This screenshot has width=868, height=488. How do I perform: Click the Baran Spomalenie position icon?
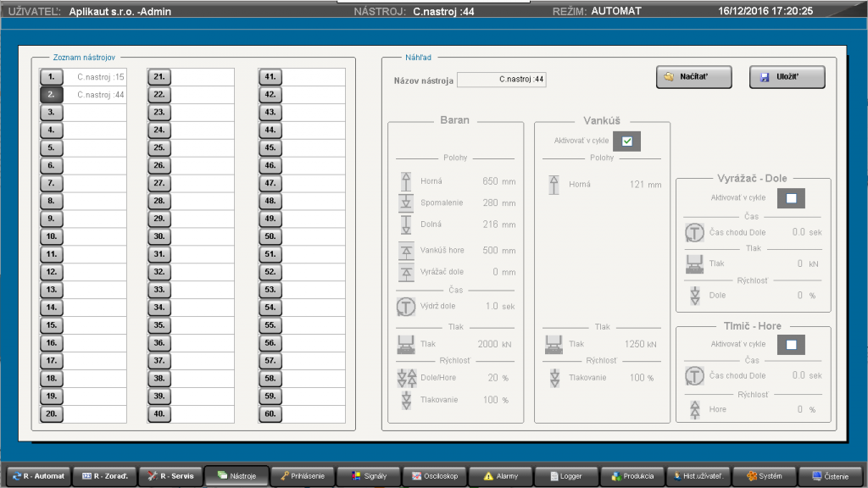406,202
